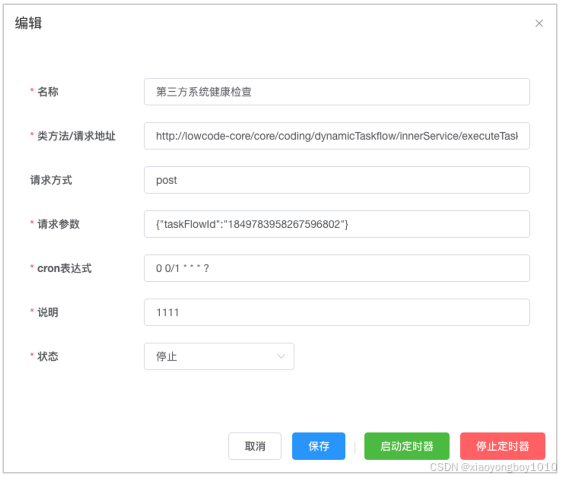Click the 状态 label

pos(48,356)
